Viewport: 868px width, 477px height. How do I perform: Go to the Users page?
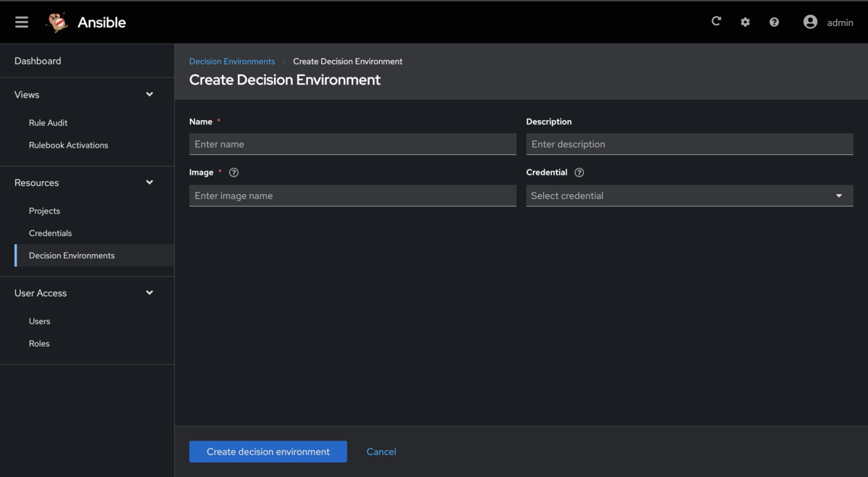39,321
